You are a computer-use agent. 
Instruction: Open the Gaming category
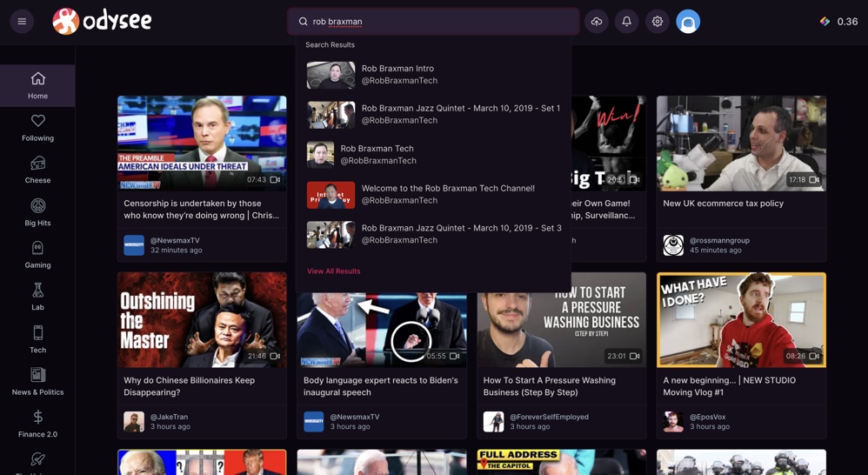coord(37,255)
